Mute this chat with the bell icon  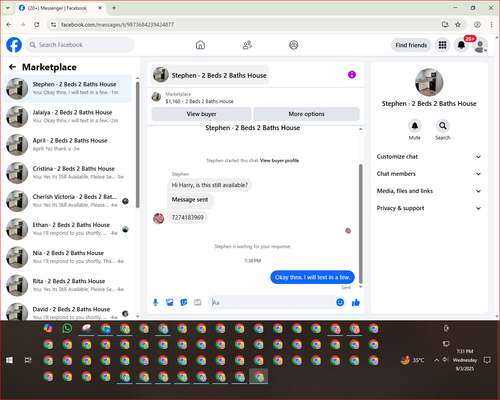(415, 126)
